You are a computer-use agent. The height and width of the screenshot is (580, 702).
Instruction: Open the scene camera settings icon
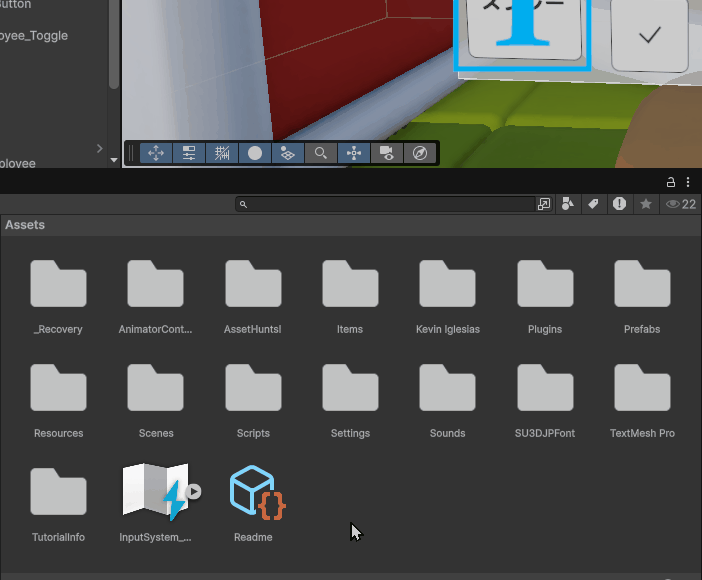386,153
